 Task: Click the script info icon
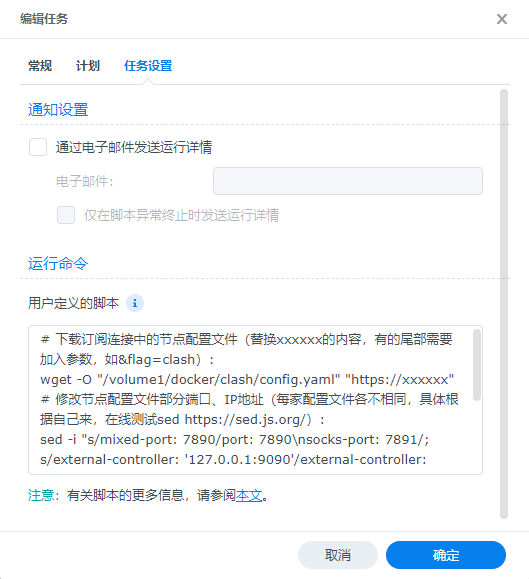(135, 303)
